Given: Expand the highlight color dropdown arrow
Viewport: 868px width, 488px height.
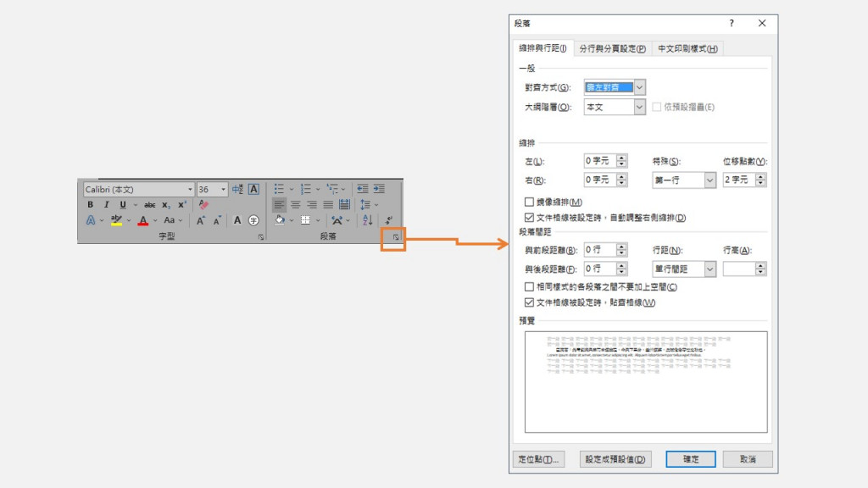Looking at the screenshot, I should (129, 220).
